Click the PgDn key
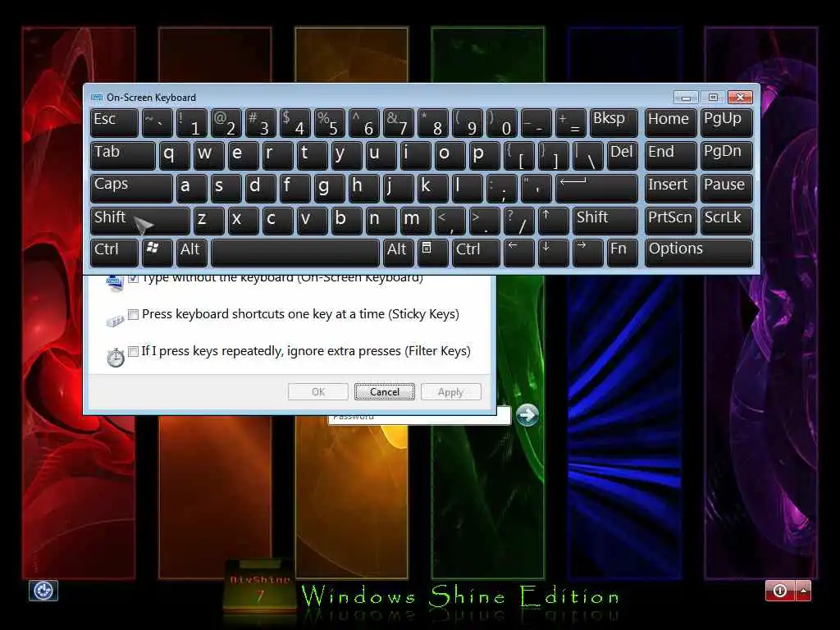The height and width of the screenshot is (630, 840). [727, 155]
